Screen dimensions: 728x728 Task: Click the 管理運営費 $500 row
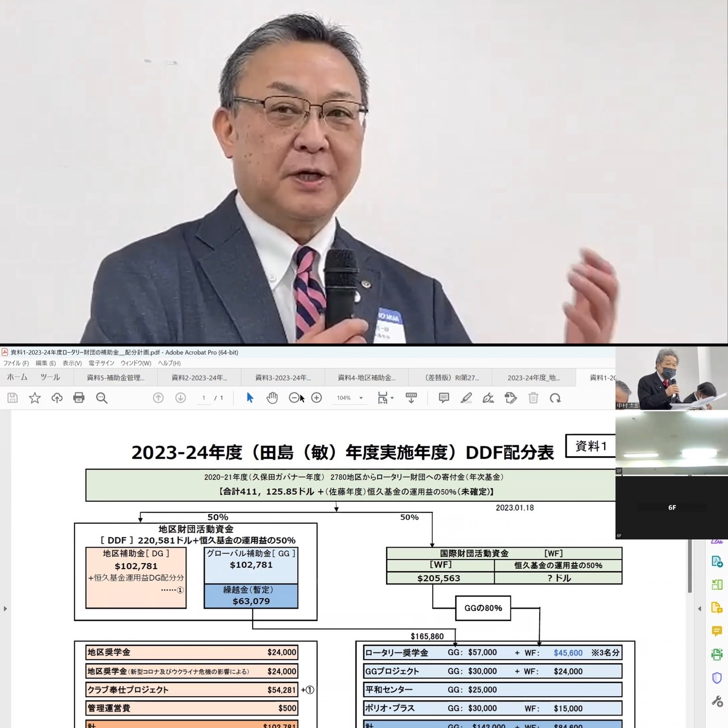coord(192,708)
